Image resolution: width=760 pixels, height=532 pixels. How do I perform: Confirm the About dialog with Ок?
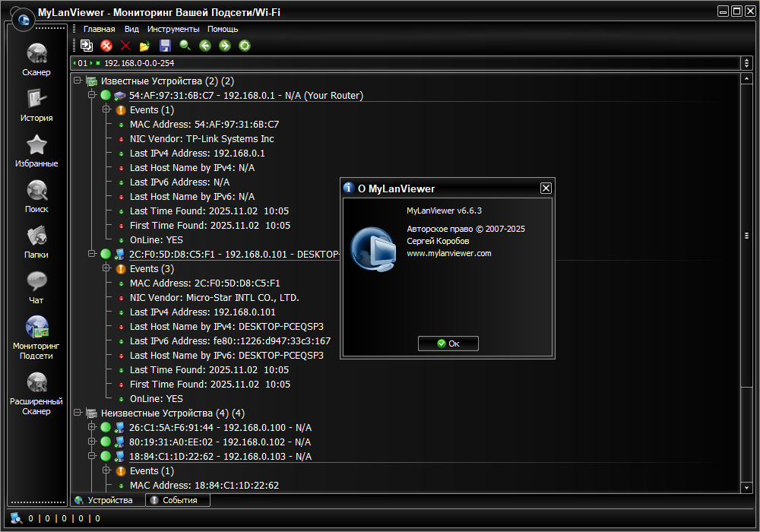point(448,344)
